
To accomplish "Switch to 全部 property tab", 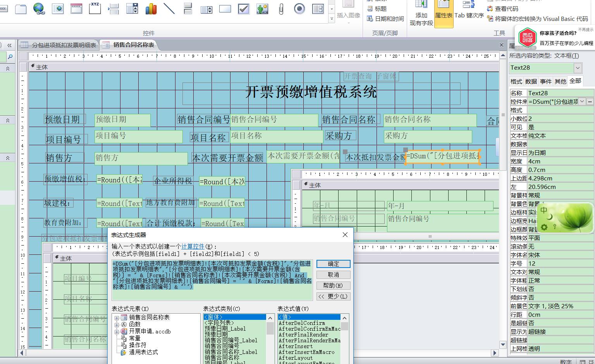I will pos(575,81).
